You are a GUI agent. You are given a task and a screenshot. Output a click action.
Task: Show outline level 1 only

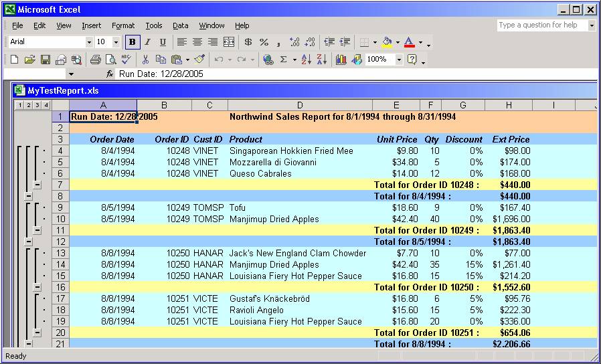coord(19,105)
